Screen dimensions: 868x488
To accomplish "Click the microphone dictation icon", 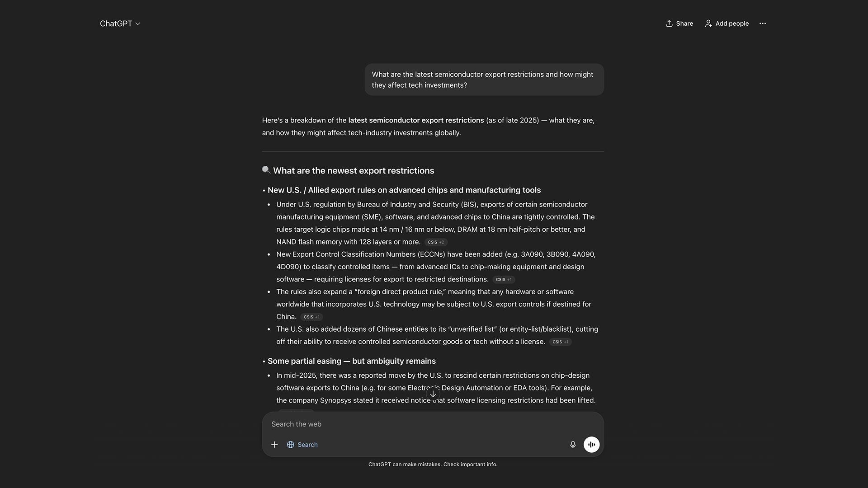I will tap(573, 444).
